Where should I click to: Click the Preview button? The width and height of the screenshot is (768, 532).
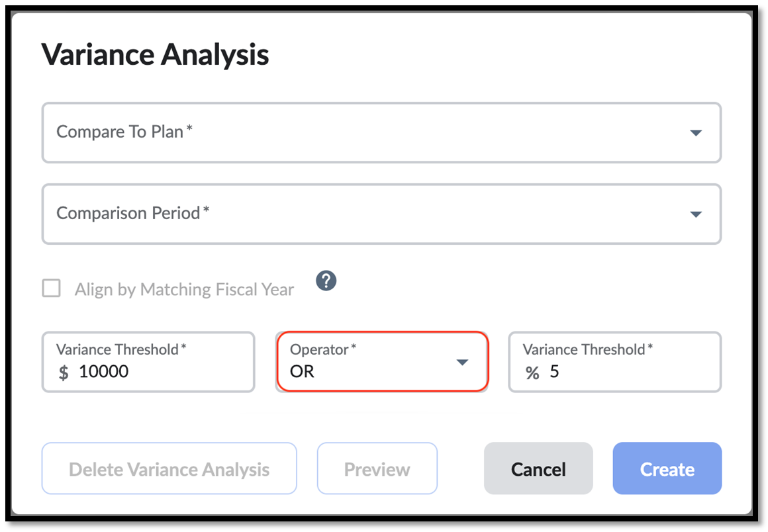coord(377,468)
